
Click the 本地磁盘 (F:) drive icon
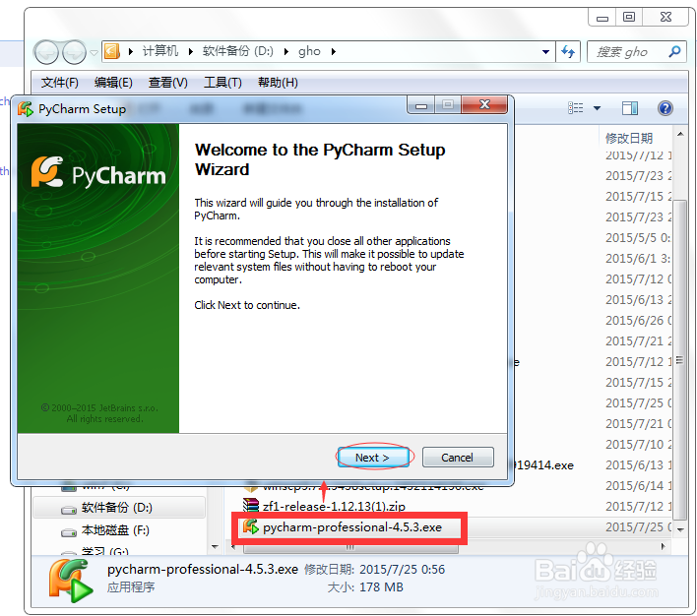(x=69, y=531)
